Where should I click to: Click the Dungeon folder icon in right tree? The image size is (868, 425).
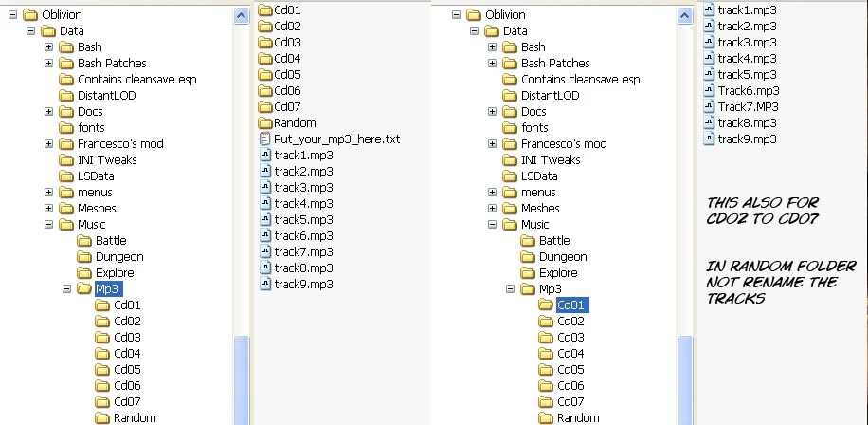click(x=528, y=256)
